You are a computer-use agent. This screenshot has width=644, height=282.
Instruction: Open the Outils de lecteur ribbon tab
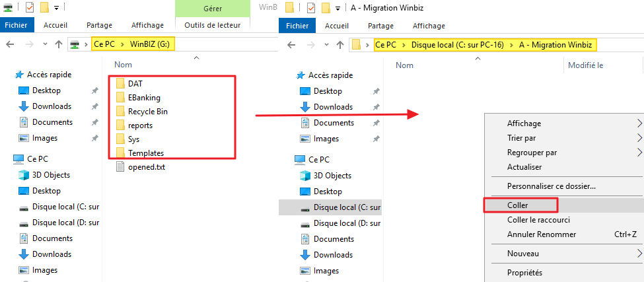212,25
